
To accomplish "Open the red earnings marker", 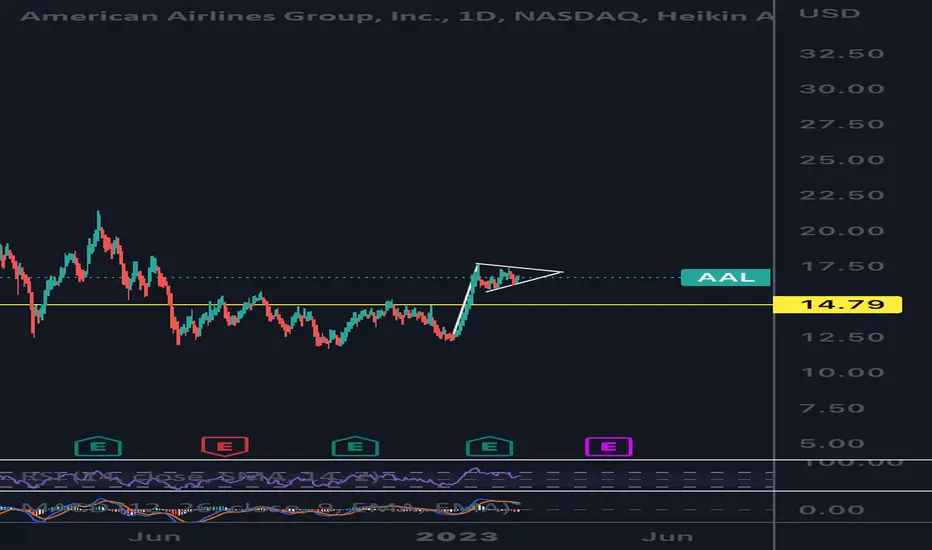I will click(x=225, y=446).
